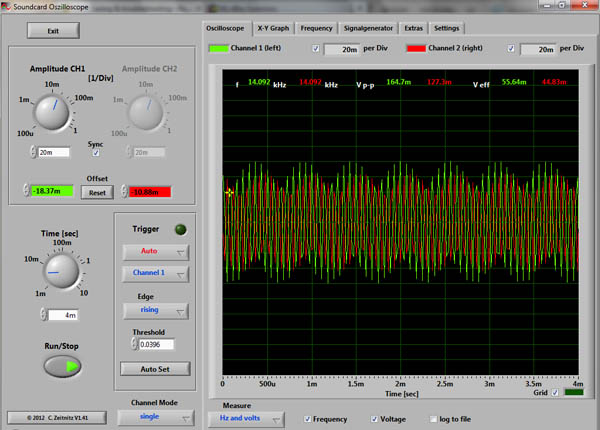Click the Time rotary knob

pyautogui.click(x=62, y=274)
